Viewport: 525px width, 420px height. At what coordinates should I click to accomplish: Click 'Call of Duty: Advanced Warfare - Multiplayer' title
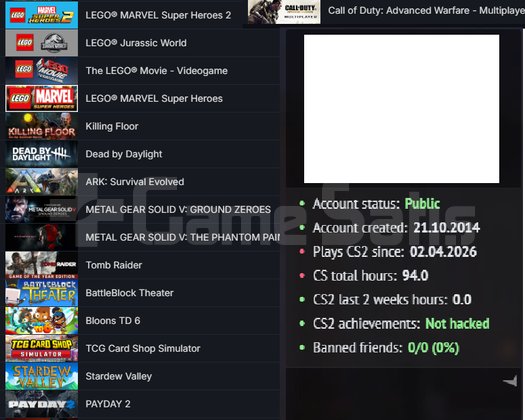tap(426, 11)
